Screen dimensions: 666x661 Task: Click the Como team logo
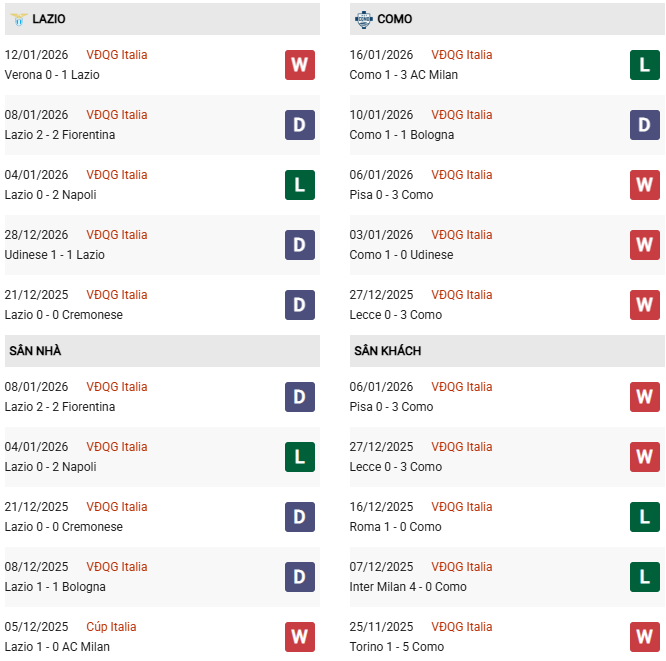(x=362, y=19)
